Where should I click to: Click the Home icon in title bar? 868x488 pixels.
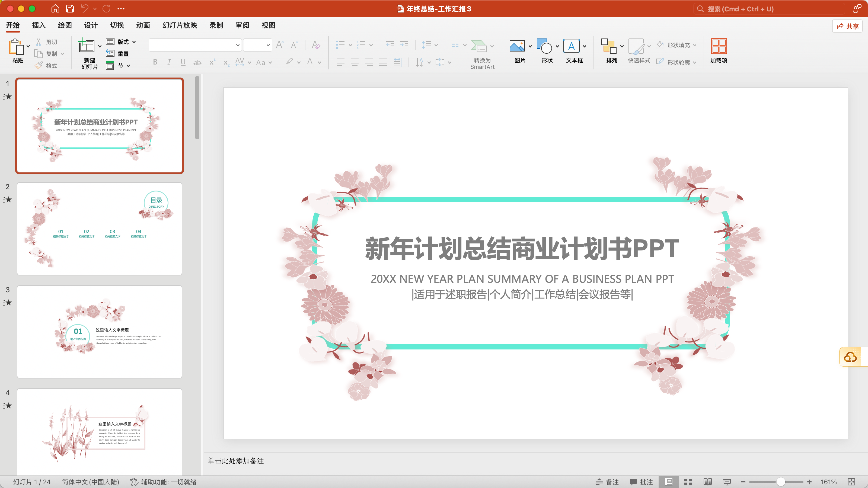(55, 9)
